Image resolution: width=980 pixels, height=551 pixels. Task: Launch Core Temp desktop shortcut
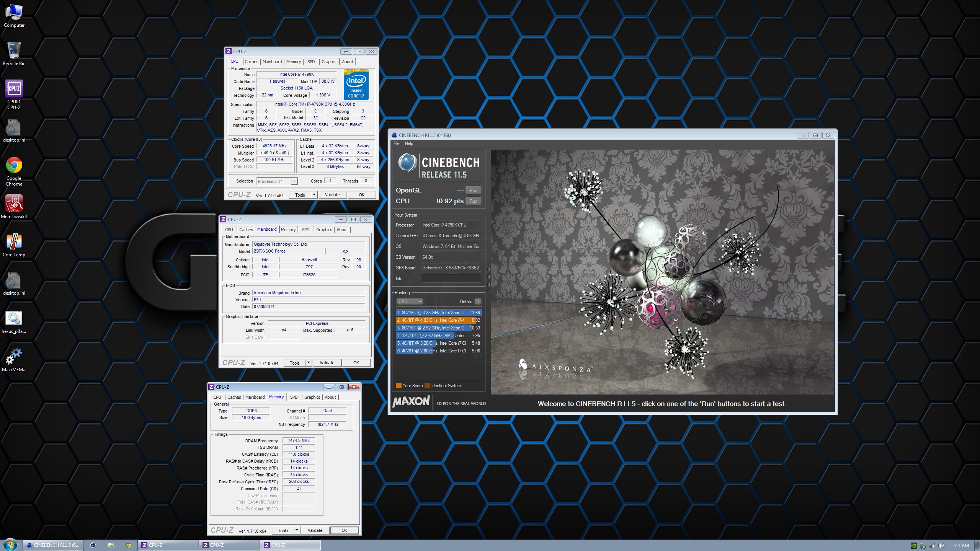[x=14, y=245]
